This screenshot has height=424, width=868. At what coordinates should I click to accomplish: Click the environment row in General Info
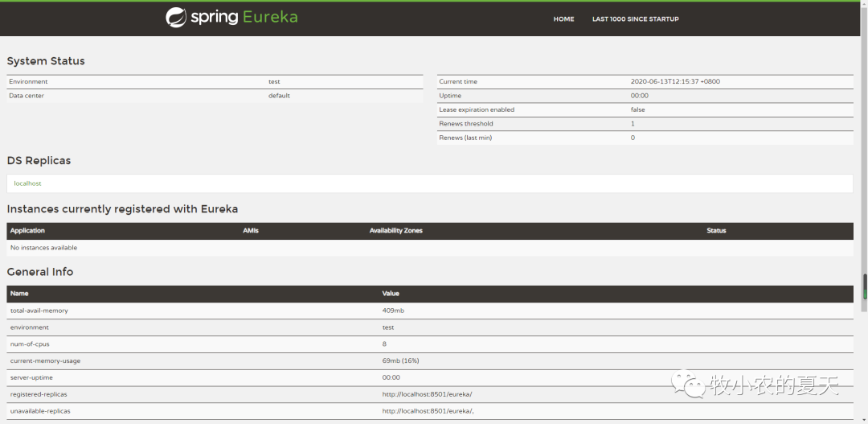coord(430,327)
